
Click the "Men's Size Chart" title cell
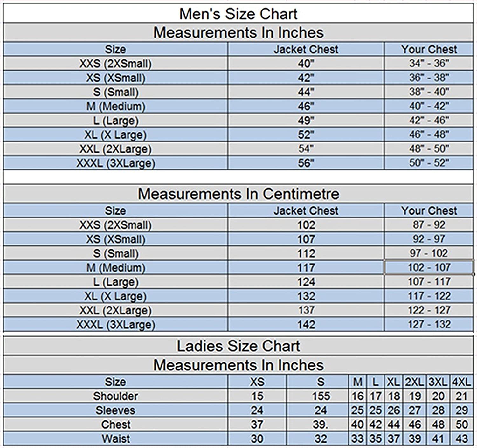238,14
